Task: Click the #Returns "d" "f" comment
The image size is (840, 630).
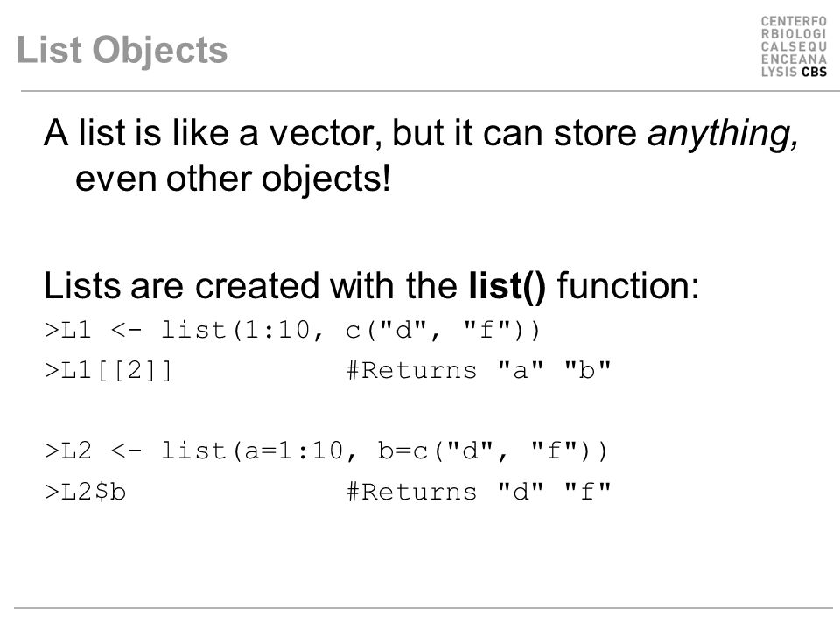Action: coord(479,491)
